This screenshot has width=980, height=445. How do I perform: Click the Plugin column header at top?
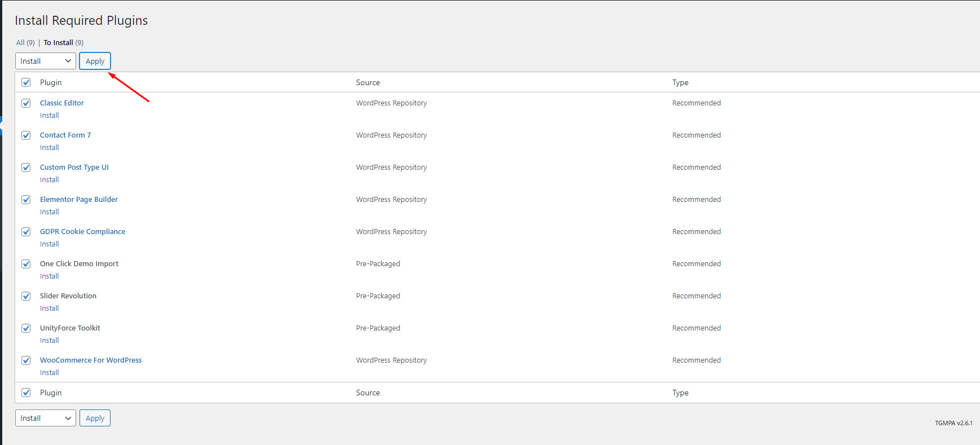pyautogui.click(x=51, y=82)
